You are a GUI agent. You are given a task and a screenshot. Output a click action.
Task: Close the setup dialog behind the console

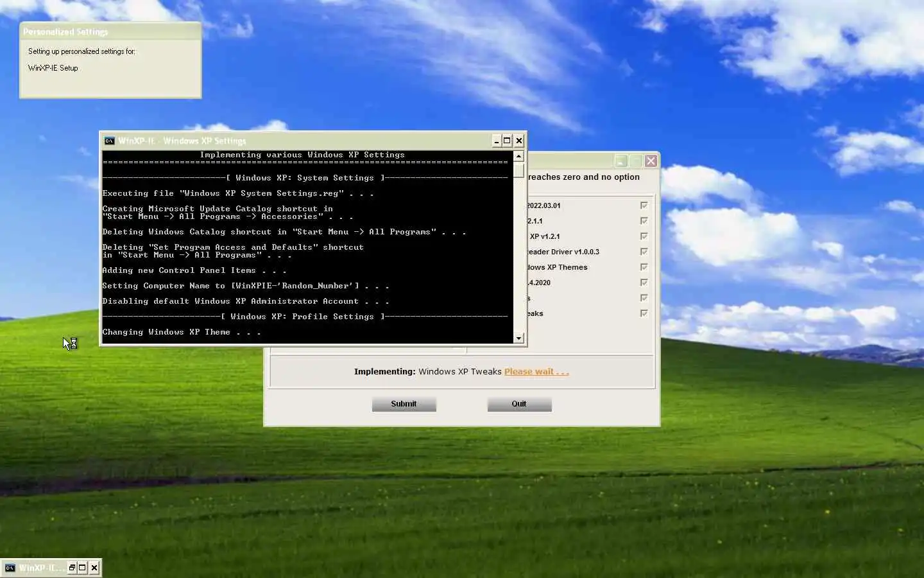(651, 161)
